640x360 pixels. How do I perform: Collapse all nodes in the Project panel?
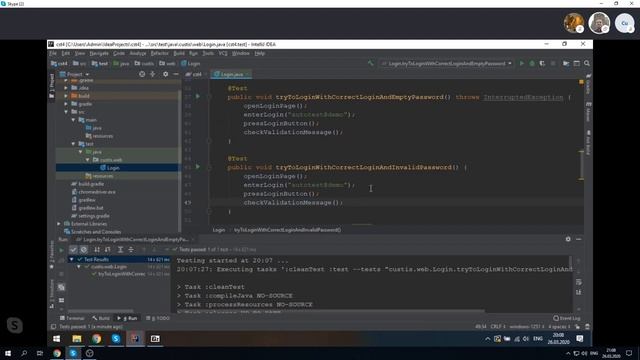(153, 74)
